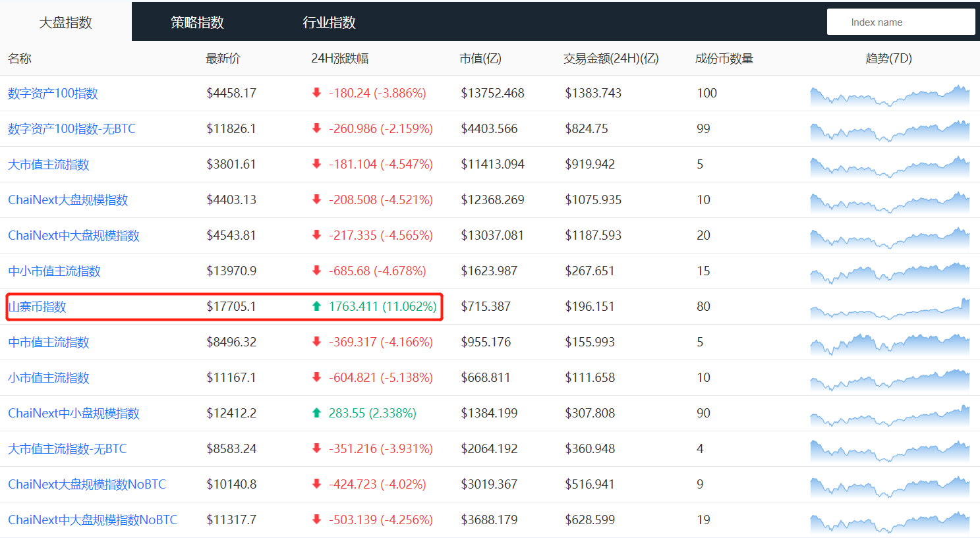
Task: Click the red down arrow in 大市值主流指数 row
Action: [x=316, y=164]
